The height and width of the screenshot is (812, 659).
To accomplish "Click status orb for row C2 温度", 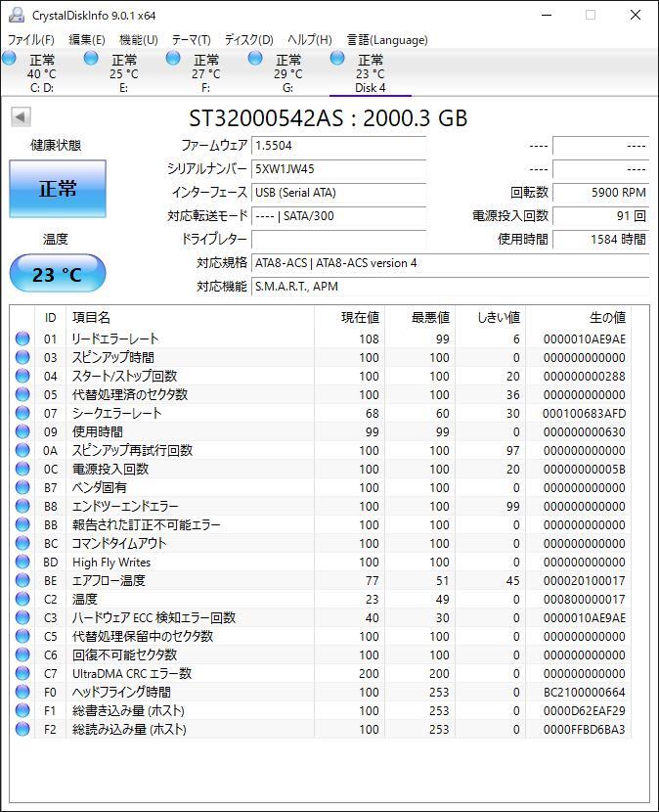I will tap(22, 599).
